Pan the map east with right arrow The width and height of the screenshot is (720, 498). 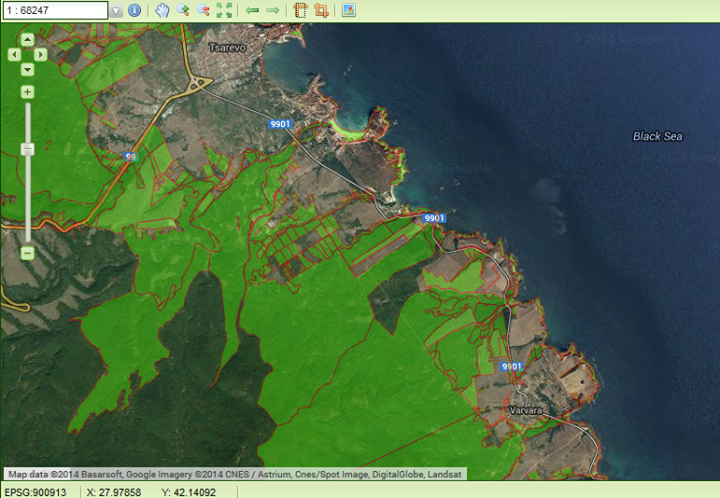pyautogui.click(x=41, y=55)
